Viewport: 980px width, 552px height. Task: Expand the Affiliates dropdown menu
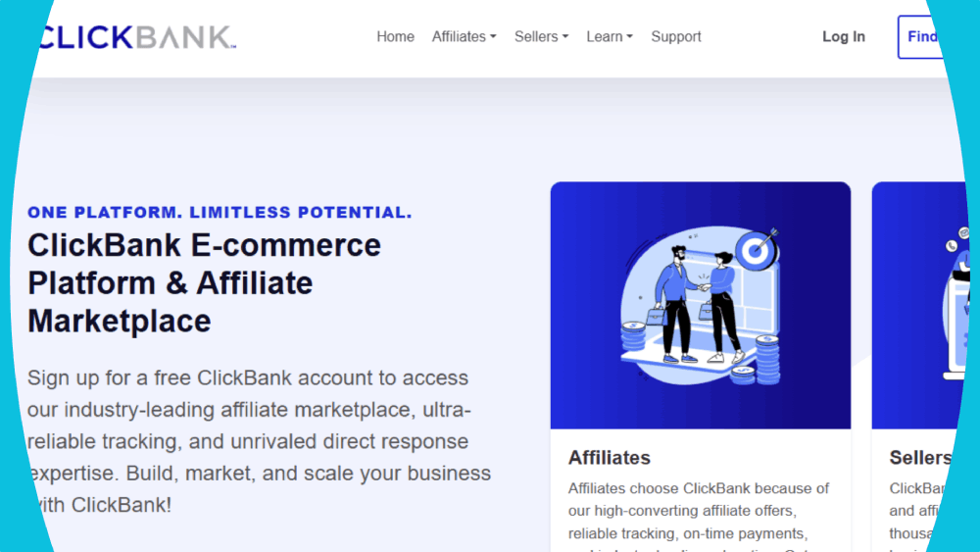[464, 37]
